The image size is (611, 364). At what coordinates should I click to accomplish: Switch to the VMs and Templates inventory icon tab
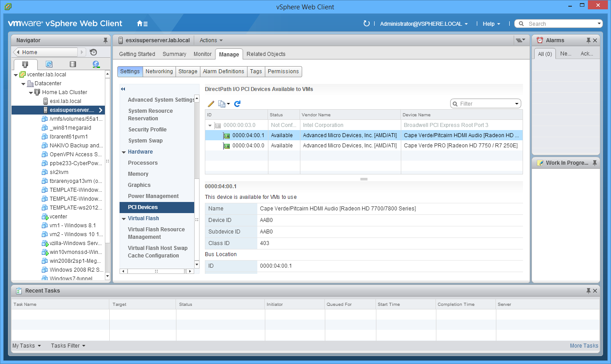49,64
